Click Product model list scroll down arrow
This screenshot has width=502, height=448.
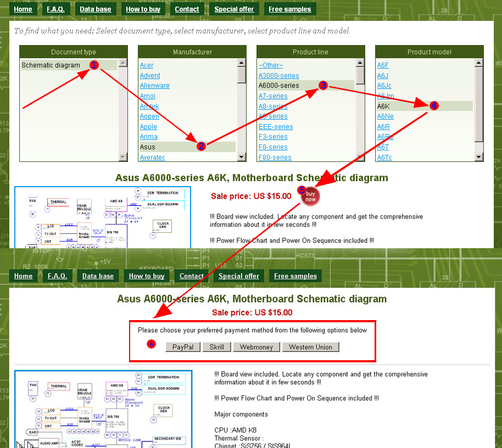point(479,157)
